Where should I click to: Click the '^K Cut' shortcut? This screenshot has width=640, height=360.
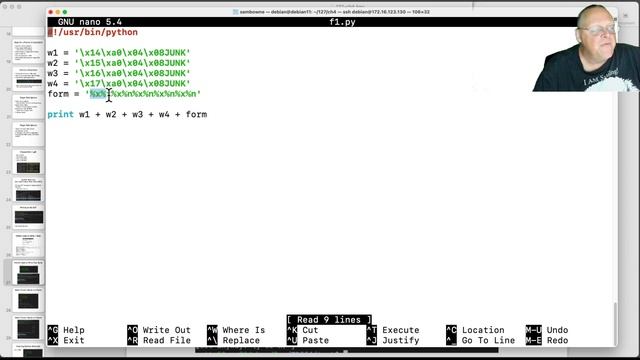point(302,330)
